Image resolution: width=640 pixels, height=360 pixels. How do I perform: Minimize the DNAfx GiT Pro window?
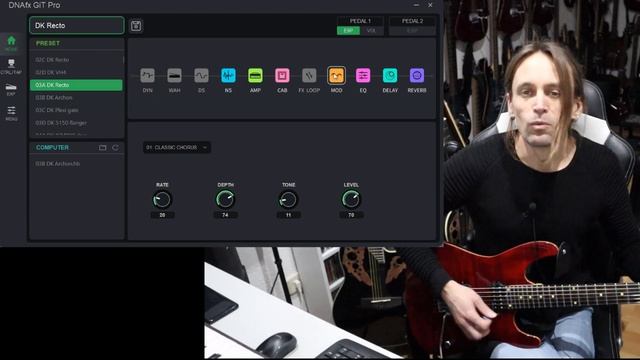[x=416, y=5]
